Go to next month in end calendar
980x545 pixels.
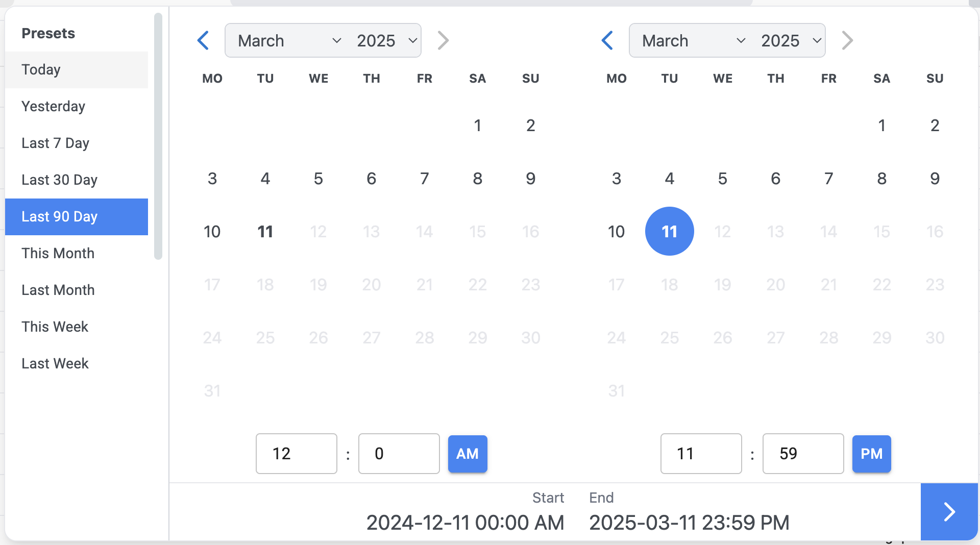click(x=847, y=40)
